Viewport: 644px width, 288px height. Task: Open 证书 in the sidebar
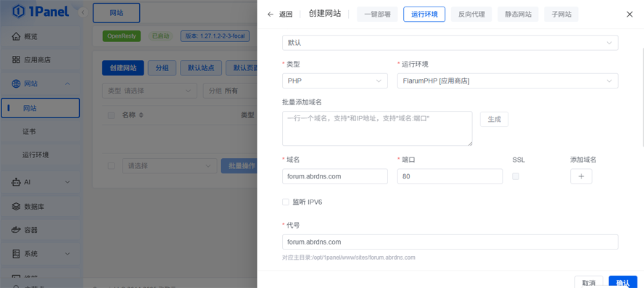[x=41, y=131]
